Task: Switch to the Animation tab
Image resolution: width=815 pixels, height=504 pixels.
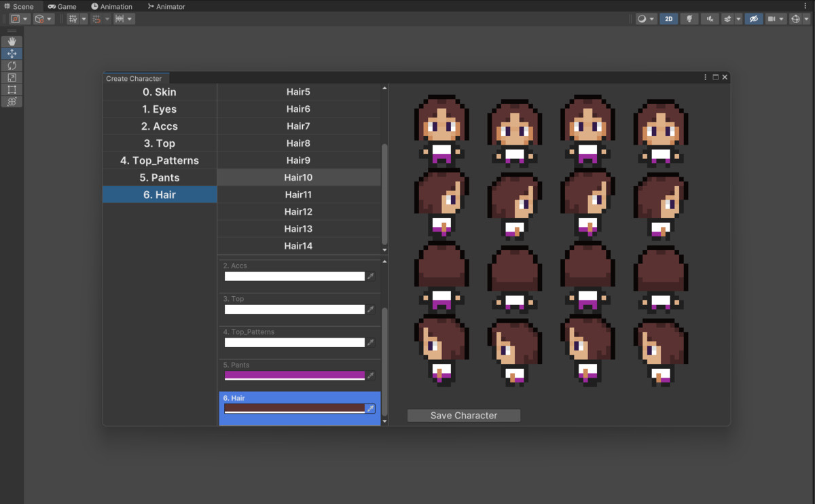Action: tap(112, 6)
